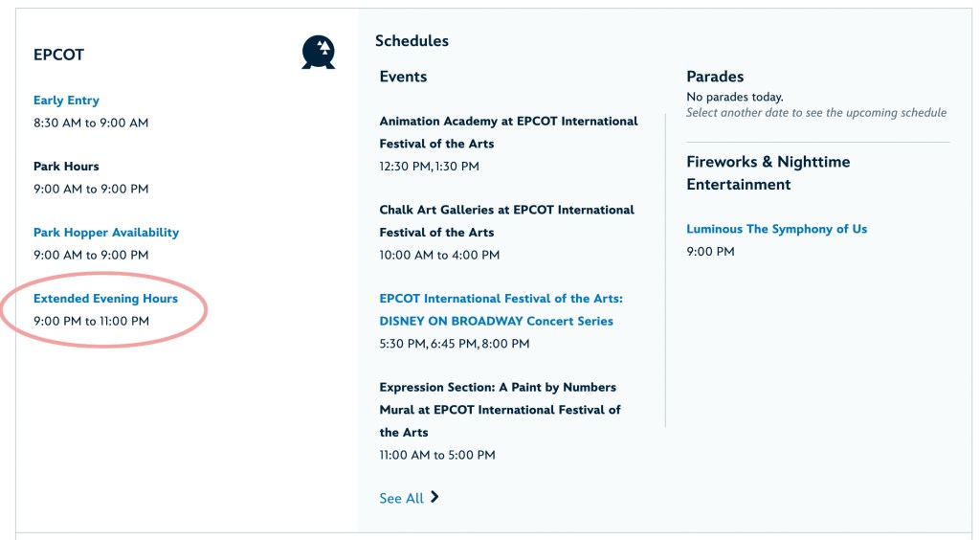Click the EPCOT park heading

click(x=58, y=55)
